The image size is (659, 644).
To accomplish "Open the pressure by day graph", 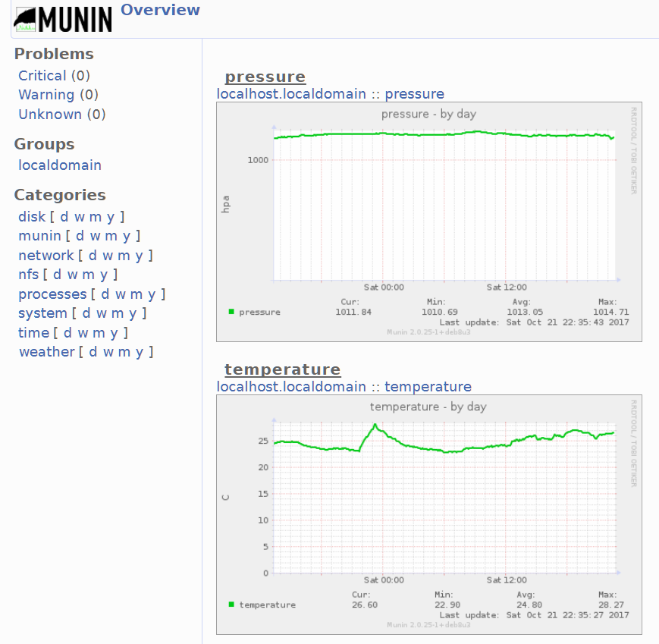I will tap(428, 221).
